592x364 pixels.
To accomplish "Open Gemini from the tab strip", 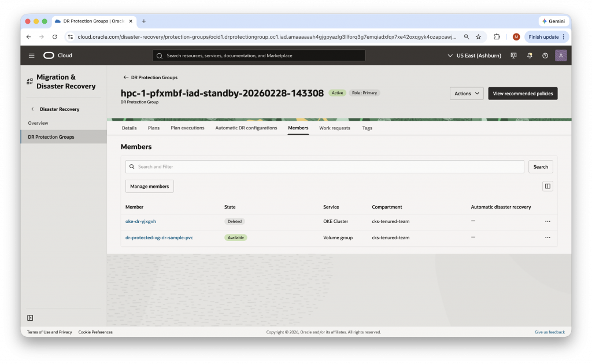I will (x=553, y=21).
